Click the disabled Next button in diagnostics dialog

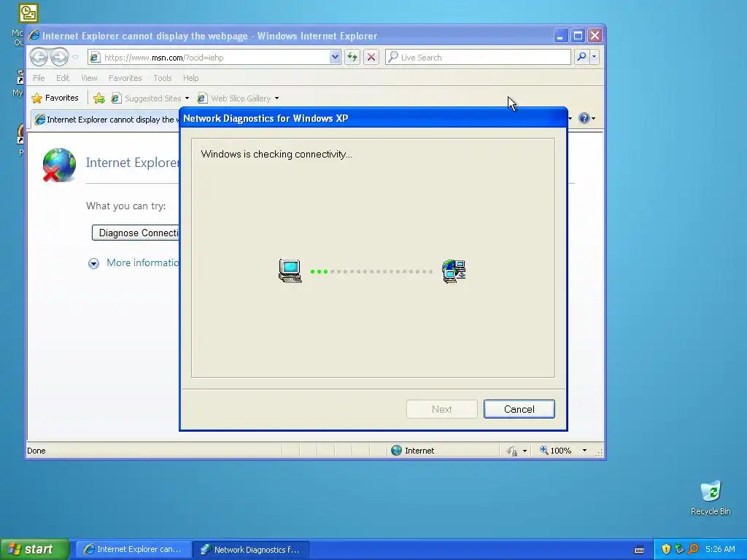coord(441,409)
